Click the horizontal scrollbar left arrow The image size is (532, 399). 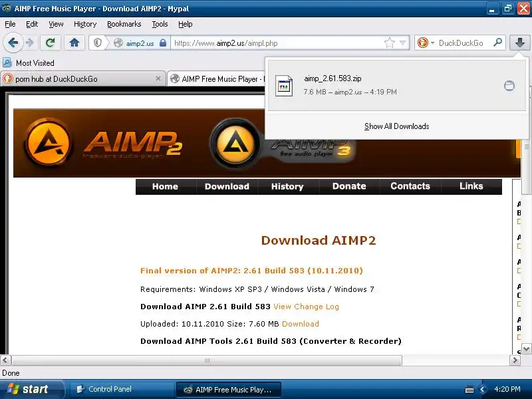tap(5, 360)
